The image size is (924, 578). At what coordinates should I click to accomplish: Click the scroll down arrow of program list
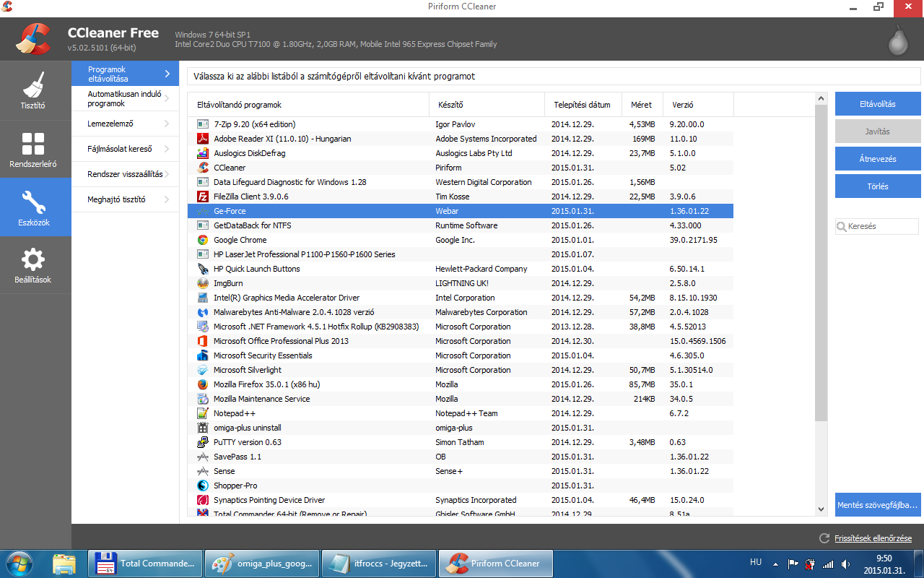(x=821, y=509)
